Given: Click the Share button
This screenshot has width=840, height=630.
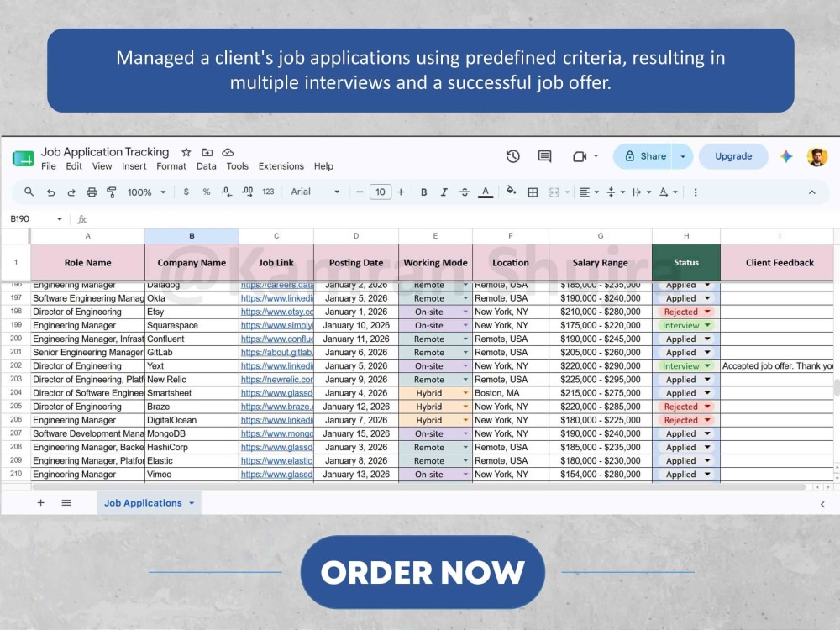Looking at the screenshot, I should point(644,156).
